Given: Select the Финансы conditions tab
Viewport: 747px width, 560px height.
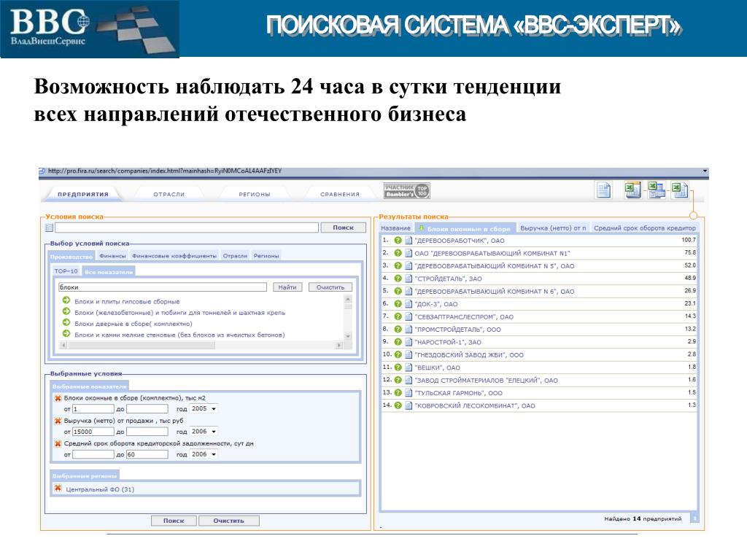Looking at the screenshot, I should [112, 256].
